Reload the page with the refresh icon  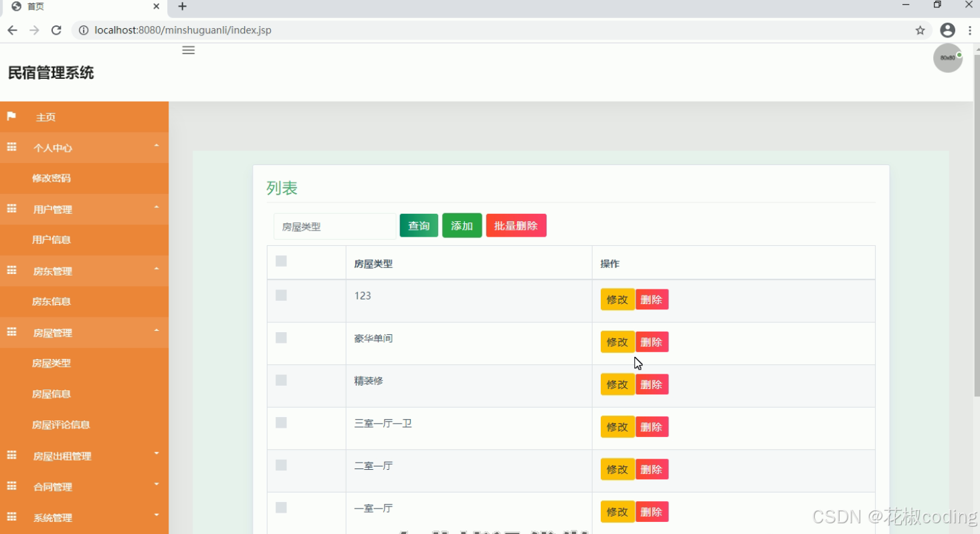(x=56, y=30)
